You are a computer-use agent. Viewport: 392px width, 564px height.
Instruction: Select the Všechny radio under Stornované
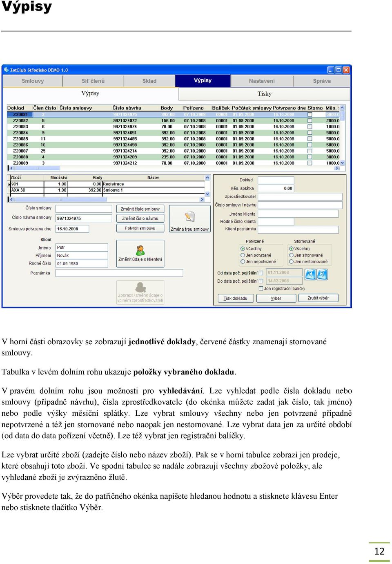[291, 249]
